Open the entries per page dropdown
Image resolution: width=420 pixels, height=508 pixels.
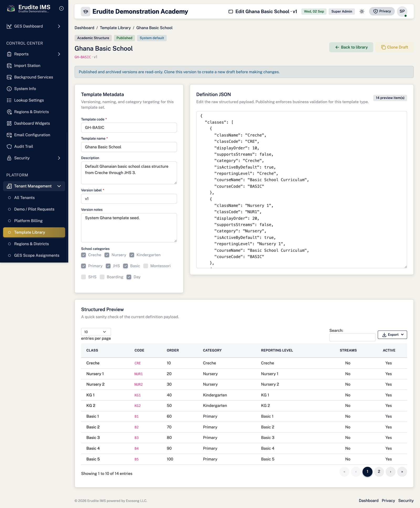(x=96, y=332)
